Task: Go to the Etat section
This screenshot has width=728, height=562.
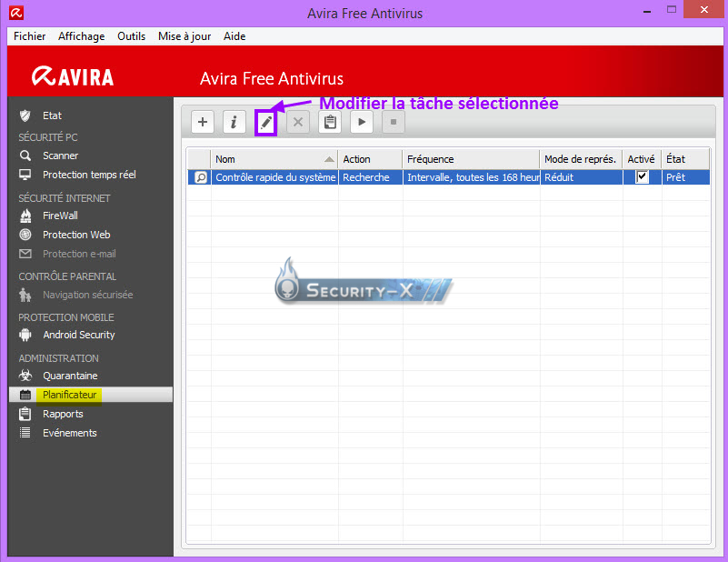Action: (52, 115)
